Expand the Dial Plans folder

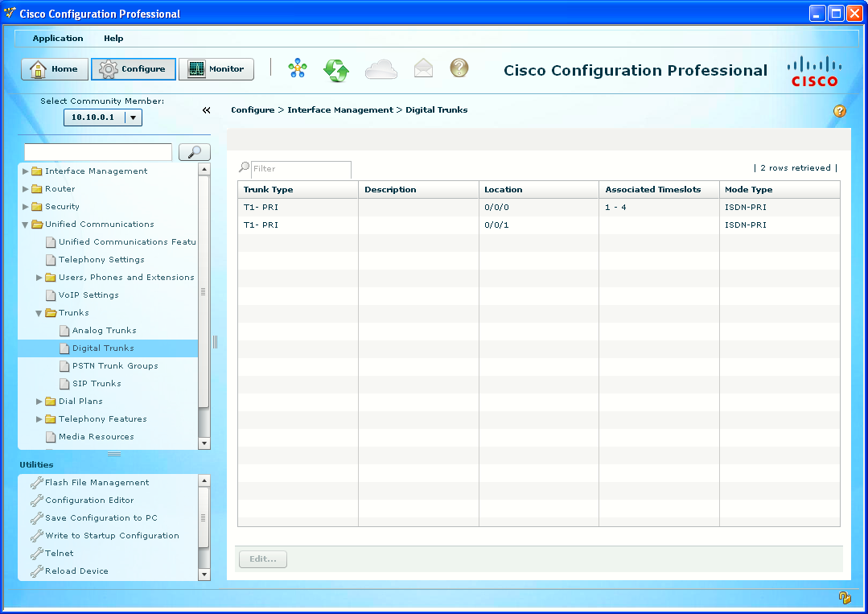[x=39, y=402]
